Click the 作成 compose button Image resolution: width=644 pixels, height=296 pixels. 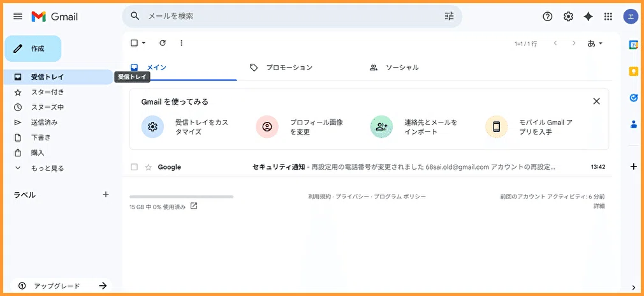[33, 48]
